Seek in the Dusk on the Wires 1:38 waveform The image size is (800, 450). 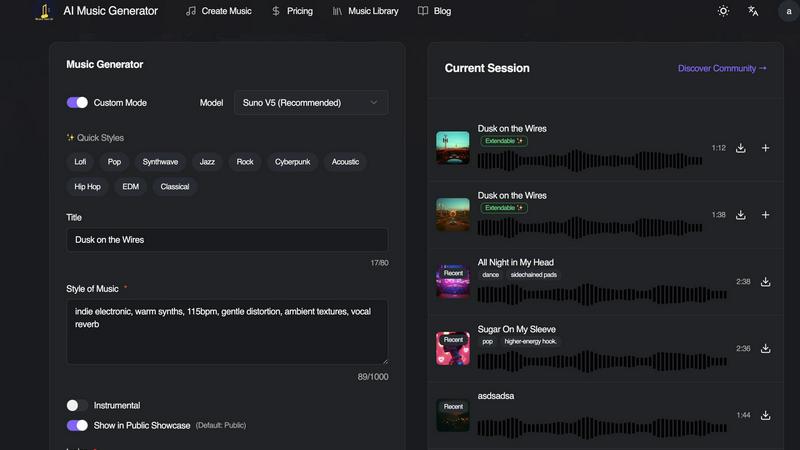coord(590,228)
